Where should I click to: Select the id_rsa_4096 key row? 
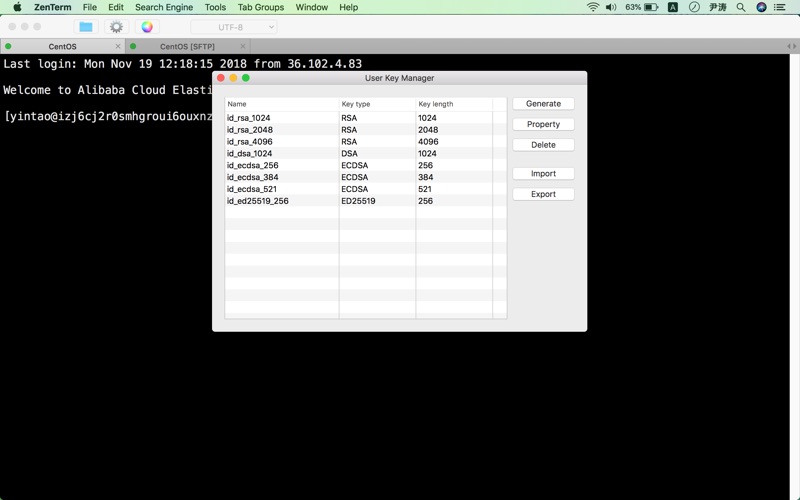coord(366,142)
